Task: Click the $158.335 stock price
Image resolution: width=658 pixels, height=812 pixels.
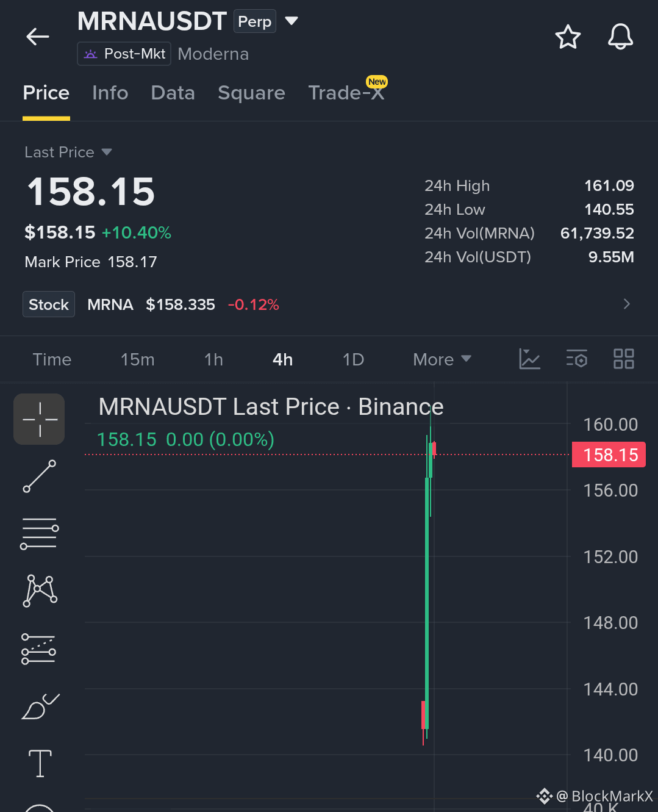Action: (x=181, y=304)
